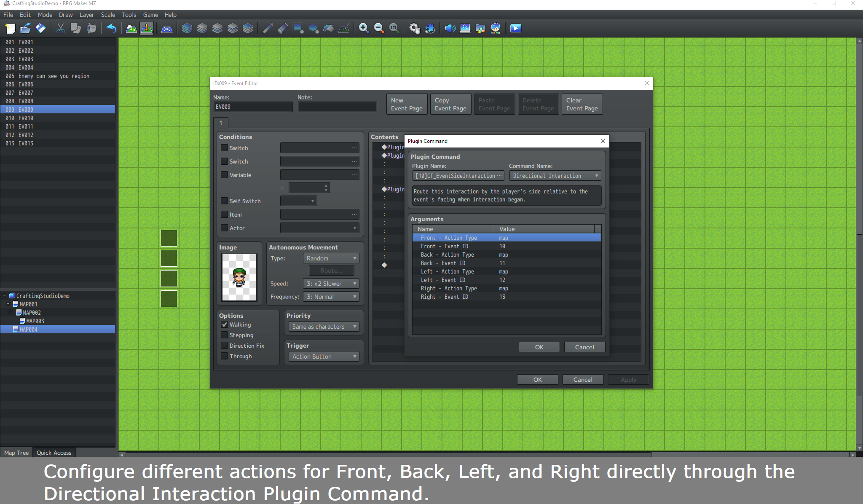Switch to the Quick Access tab

[x=54, y=453]
